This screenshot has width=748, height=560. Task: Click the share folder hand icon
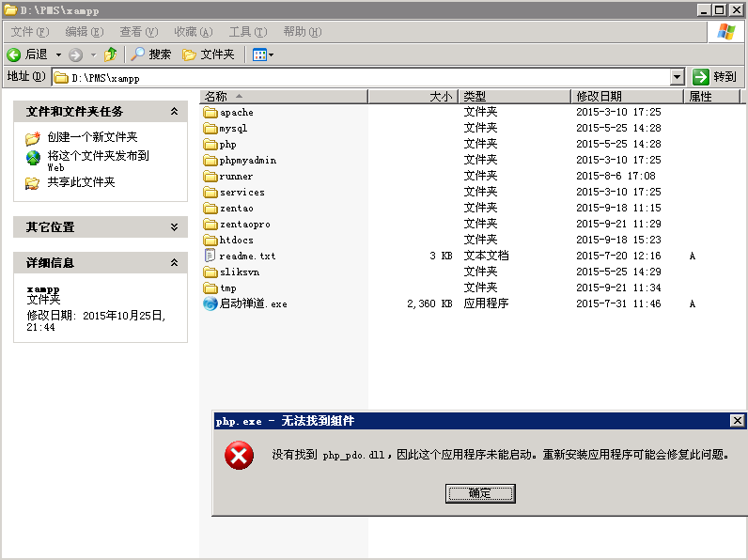click(x=33, y=183)
